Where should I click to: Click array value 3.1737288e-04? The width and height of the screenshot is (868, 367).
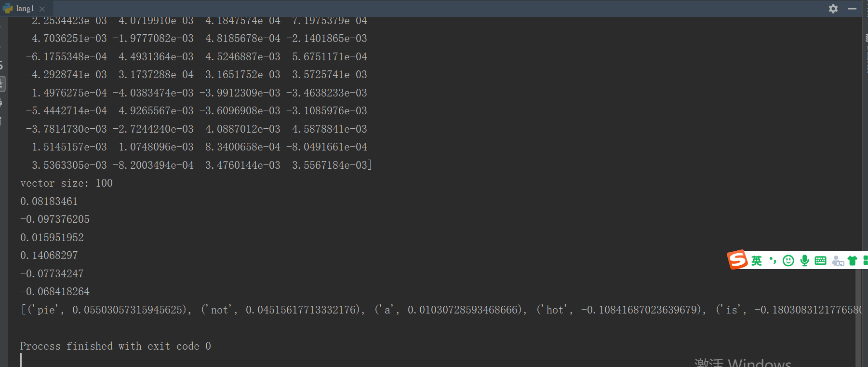click(x=156, y=75)
